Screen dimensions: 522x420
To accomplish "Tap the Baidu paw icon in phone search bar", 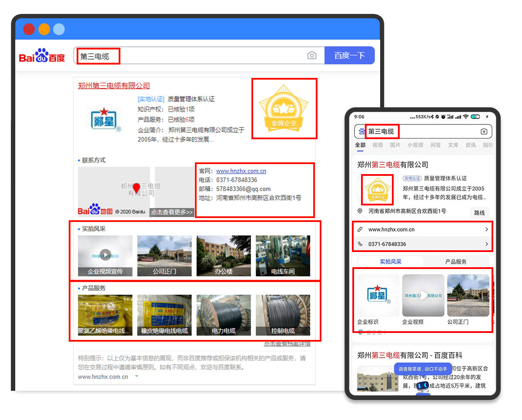I will (x=361, y=131).
